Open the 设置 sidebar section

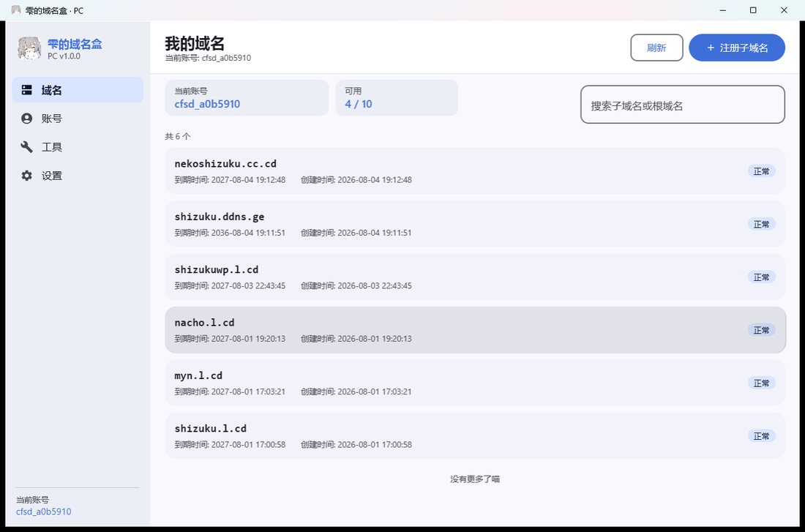(x=78, y=176)
